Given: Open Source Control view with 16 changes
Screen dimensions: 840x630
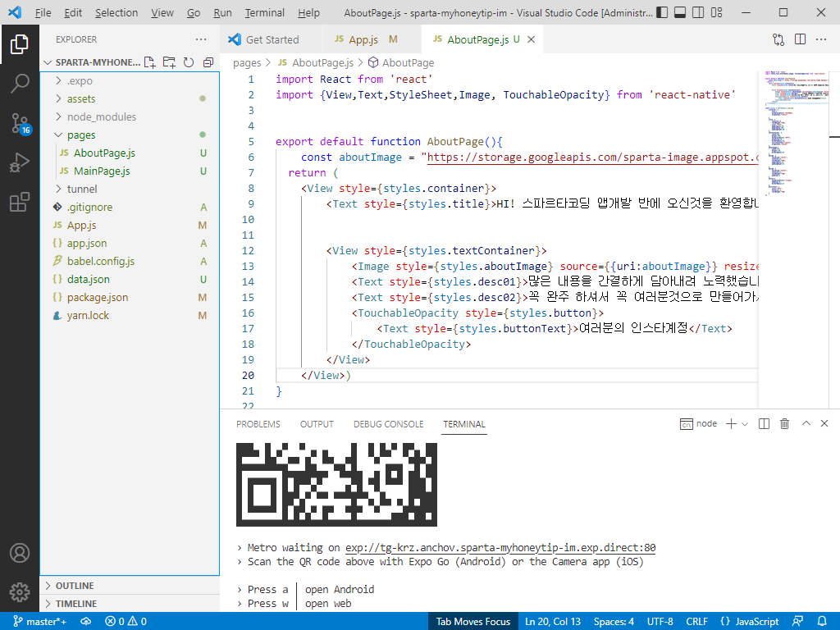Looking at the screenshot, I should tap(21, 124).
